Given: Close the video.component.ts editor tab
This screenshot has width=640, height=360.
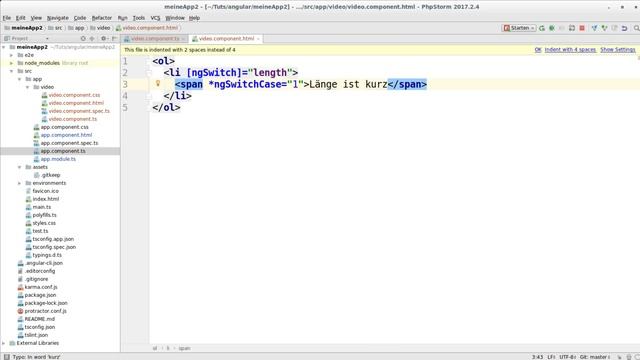Looking at the screenshot, I should [183, 39].
